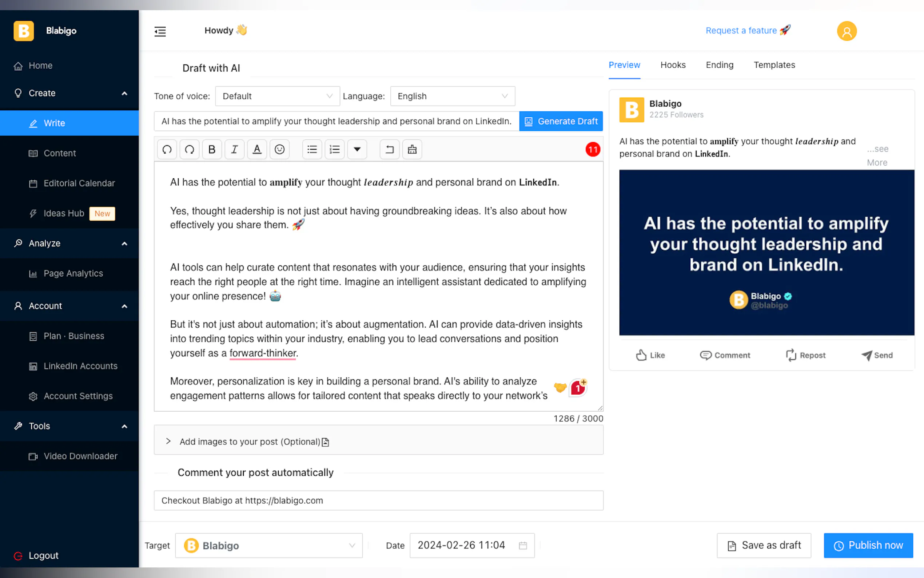Viewport: 924px width, 578px height.
Task: Click the clear formatting broom icon
Action: 412,150
